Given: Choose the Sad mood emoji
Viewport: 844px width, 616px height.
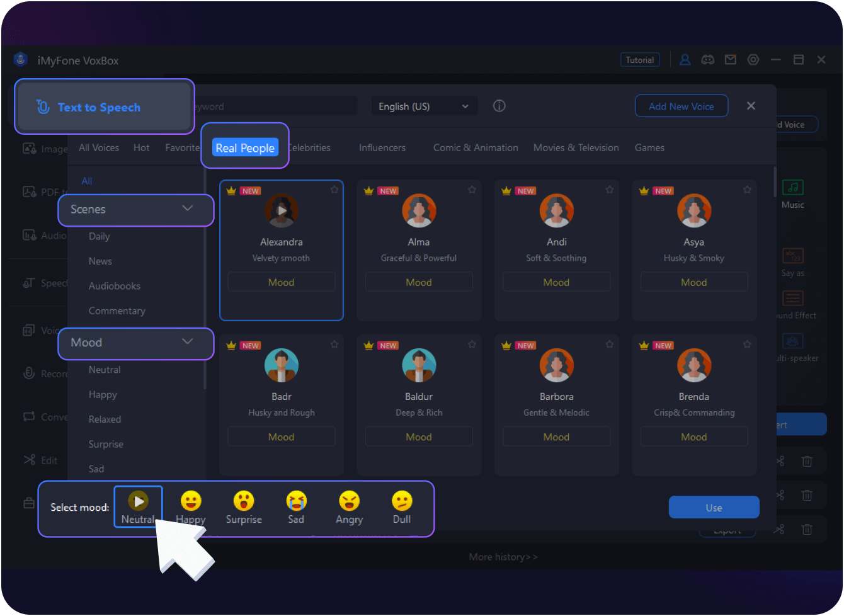Looking at the screenshot, I should [x=296, y=501].
